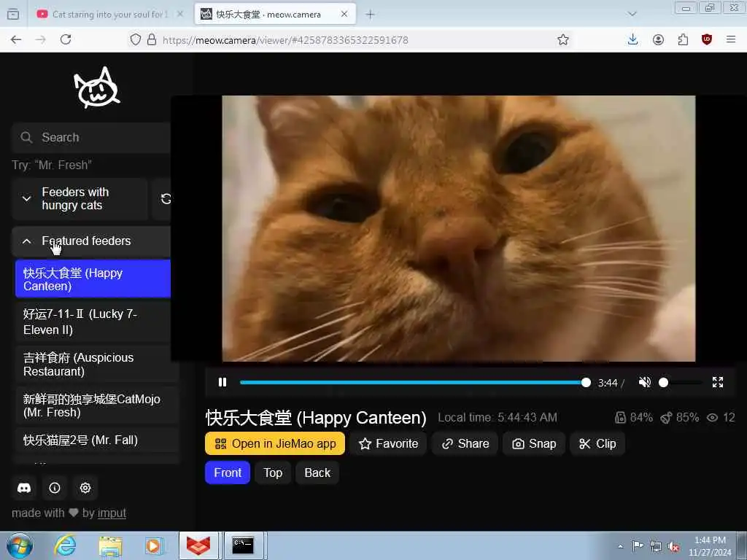Open CatMojo (Mr. Fresh) feeder
Image resolution: width=747 pixels, height=560 pixels.
click(97, 405)
